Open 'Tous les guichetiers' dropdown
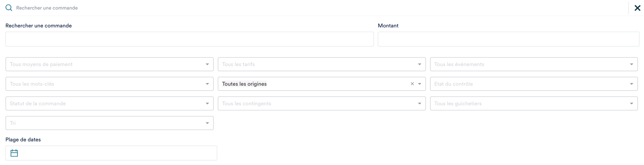Image resolution: width=644 pixels, height=165 pixels. pyautogui.click(x=534, y=104)
